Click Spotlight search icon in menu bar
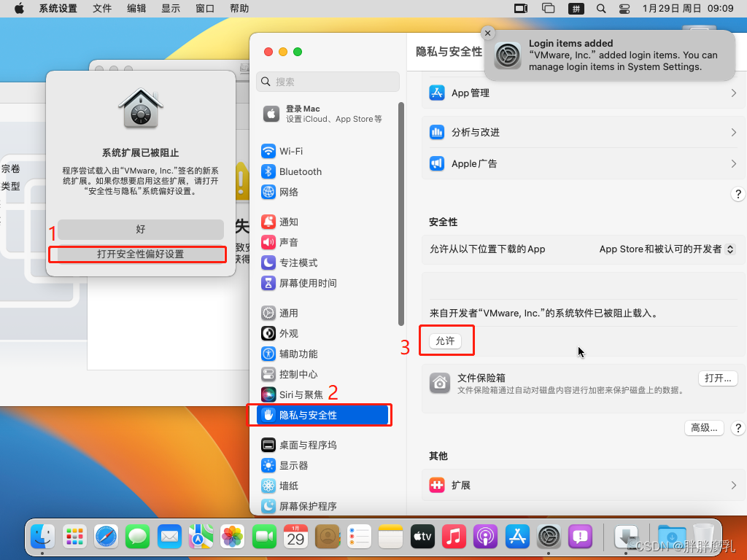Image resolution: width=747 pixels, height=560 pixels. pos(601,9)
